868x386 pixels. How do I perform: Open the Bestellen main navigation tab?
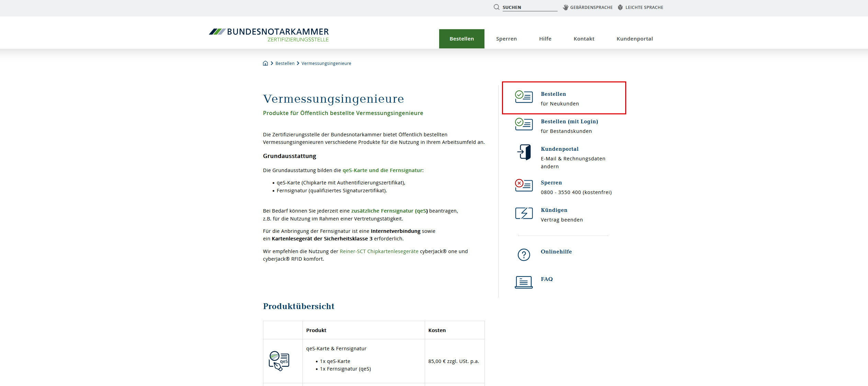461,39
